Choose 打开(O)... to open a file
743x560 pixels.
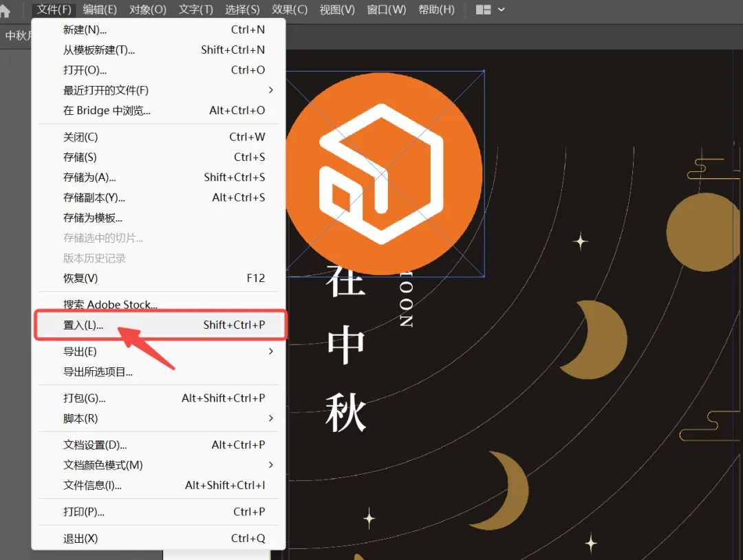pyautogui.click(x=159, y=70)
